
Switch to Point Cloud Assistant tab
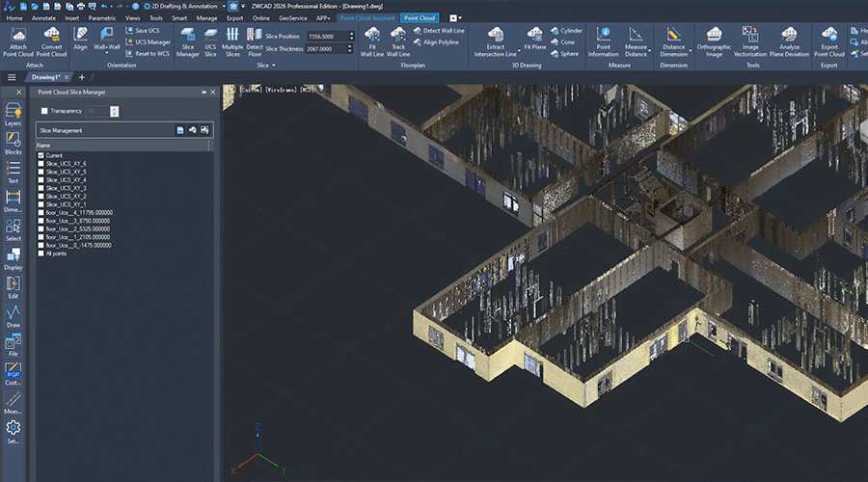click(x=367, y=18)
